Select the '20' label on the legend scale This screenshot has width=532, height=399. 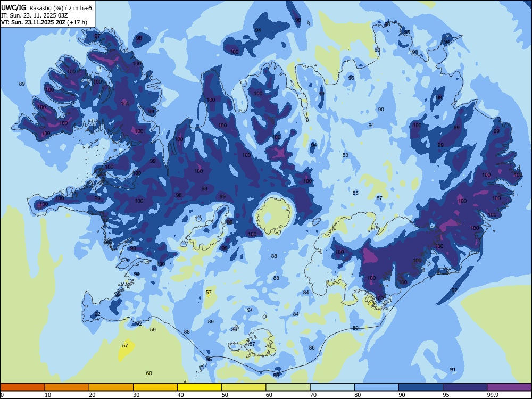tap(92, 395)
